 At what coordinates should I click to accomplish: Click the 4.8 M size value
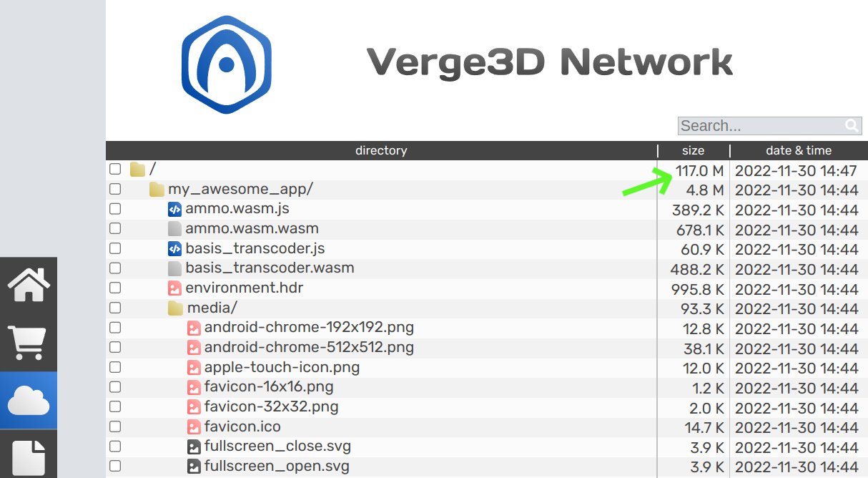[705, 190]
